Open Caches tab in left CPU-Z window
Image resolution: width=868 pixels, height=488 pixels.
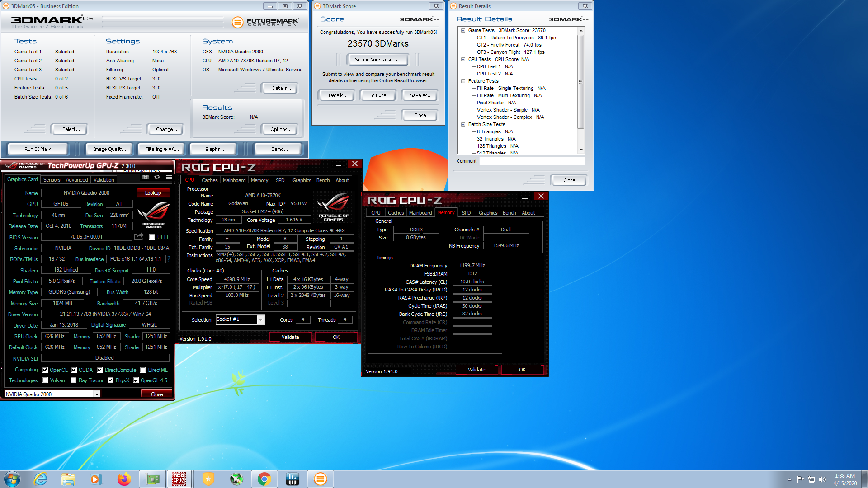tap(209, 180)
